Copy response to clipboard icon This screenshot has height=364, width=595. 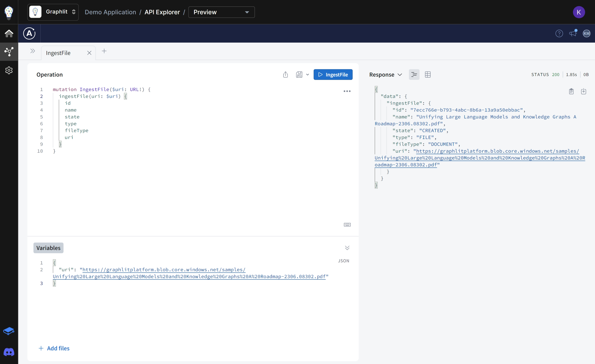(x=571, y=91)
